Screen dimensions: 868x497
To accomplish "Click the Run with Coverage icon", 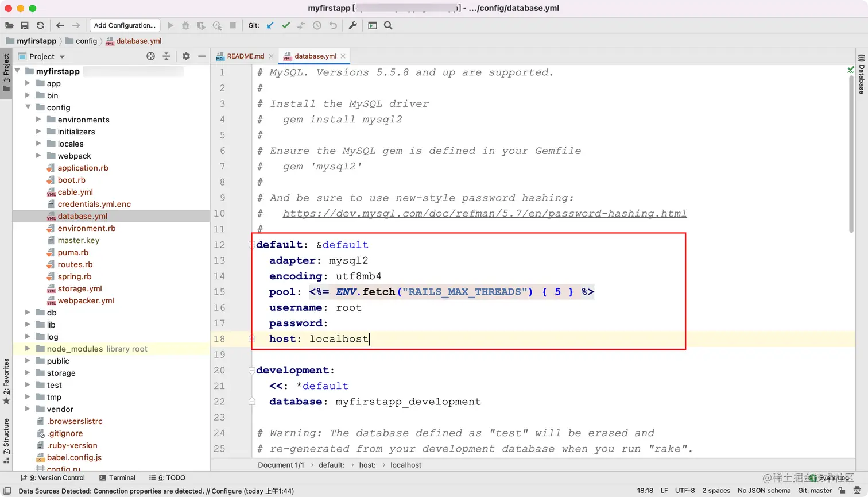I will tap(201, 25).
